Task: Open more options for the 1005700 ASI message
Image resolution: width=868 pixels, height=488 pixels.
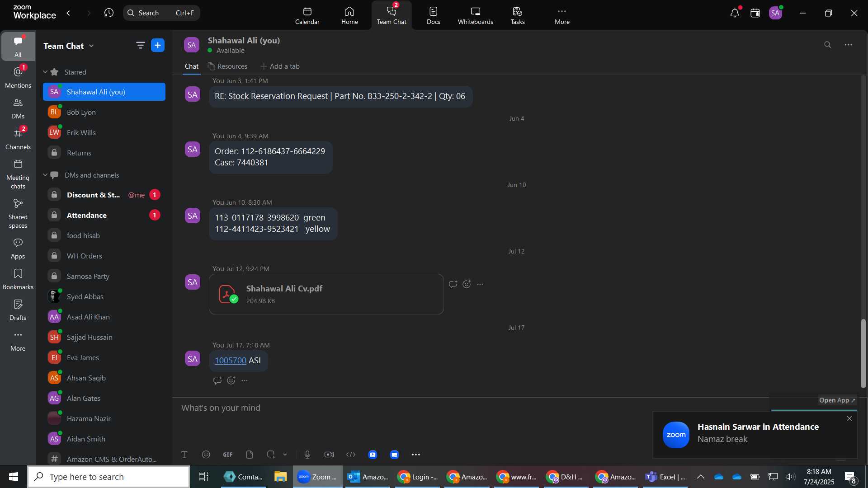Action: pos(245,380)
